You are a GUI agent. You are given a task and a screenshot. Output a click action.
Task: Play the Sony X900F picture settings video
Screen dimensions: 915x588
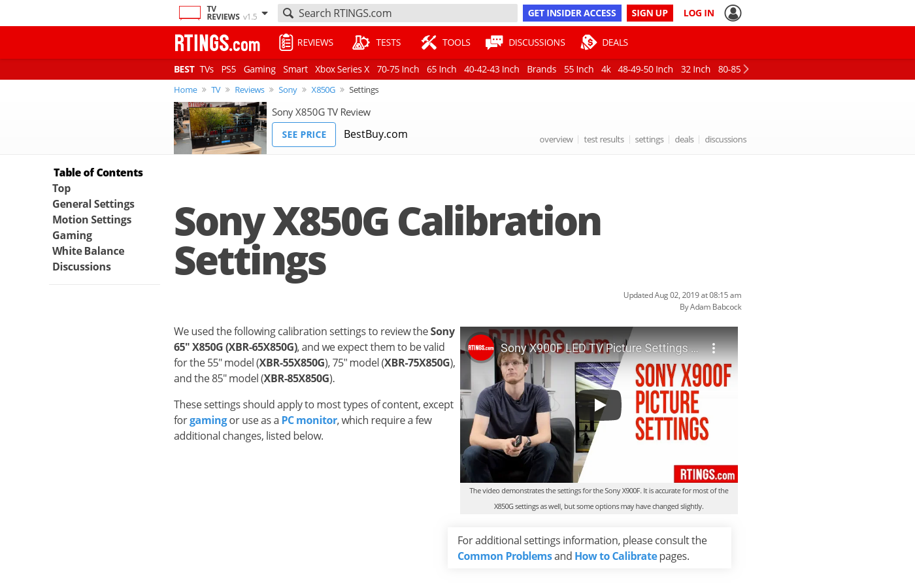pyautogui.click(x=599, y=405)
